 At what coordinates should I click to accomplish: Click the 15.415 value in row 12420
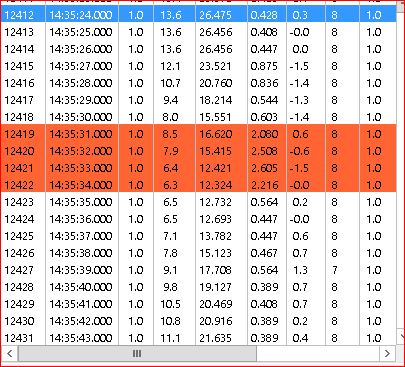pos(215,151)
